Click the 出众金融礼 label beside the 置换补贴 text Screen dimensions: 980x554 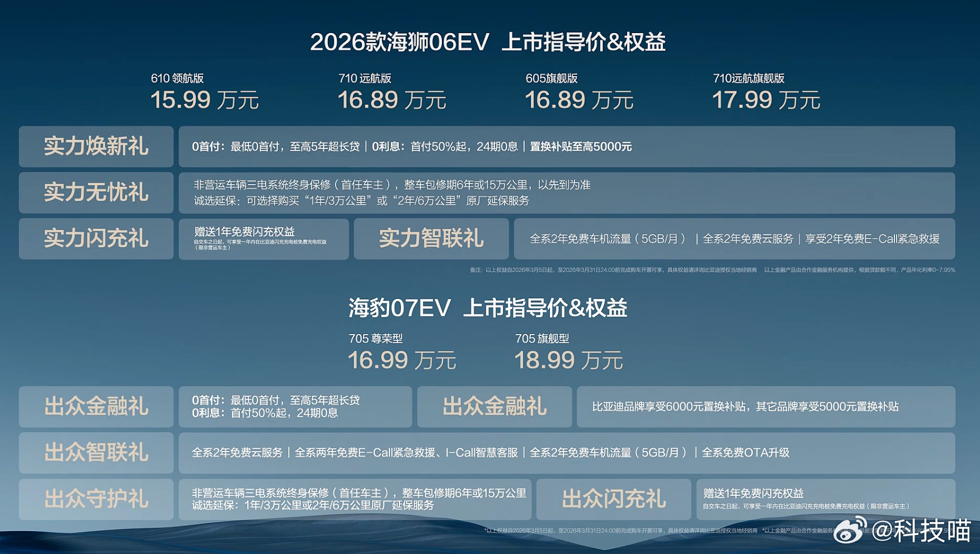tap(494, 407)
